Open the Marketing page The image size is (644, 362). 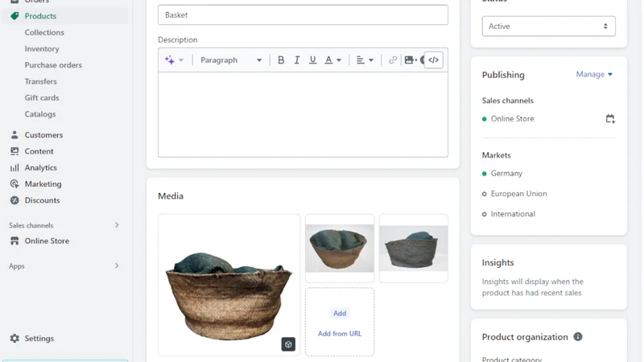(x=43, y=184)
